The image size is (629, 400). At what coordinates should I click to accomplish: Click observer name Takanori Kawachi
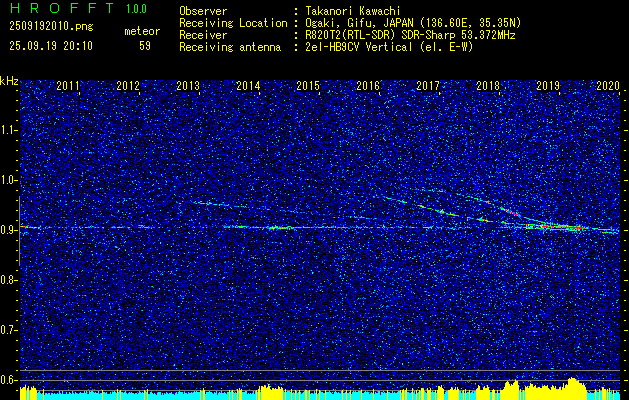(x=353, y=11)
